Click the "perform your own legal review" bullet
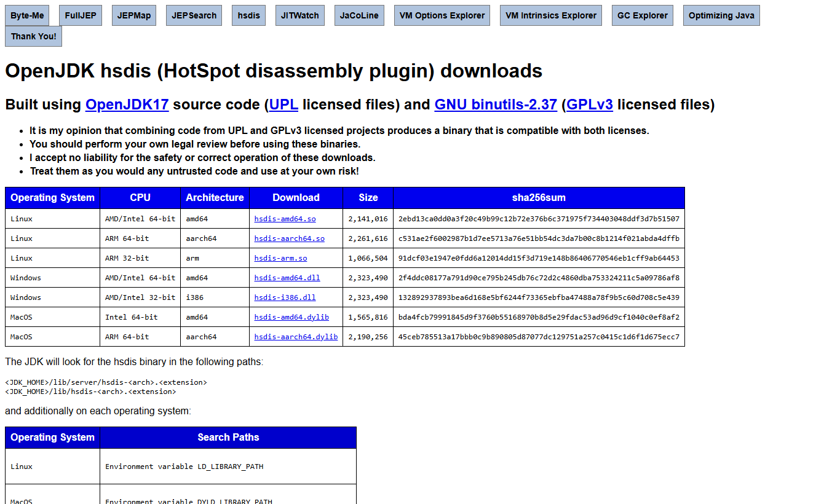 point(195,144)
